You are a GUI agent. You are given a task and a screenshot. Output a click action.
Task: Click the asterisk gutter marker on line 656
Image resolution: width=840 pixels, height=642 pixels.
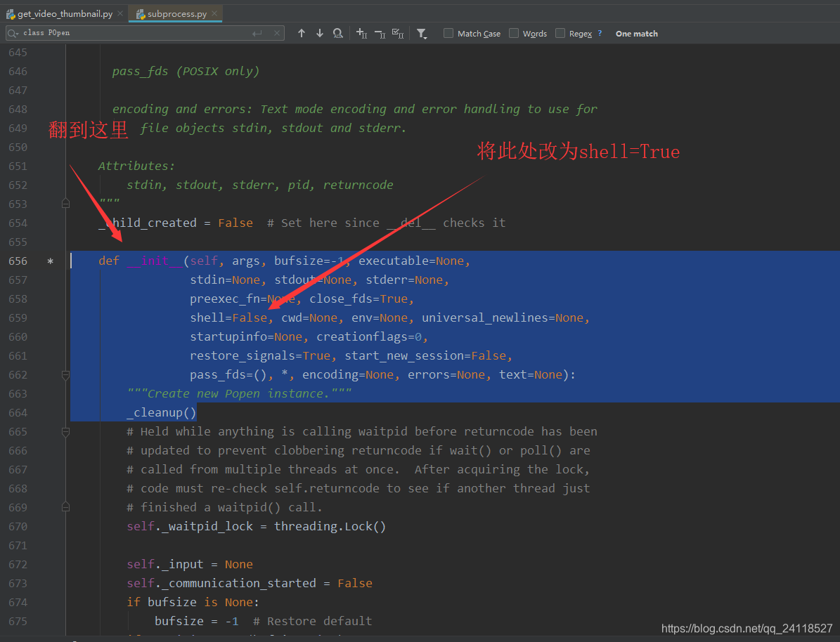(51, 261)
